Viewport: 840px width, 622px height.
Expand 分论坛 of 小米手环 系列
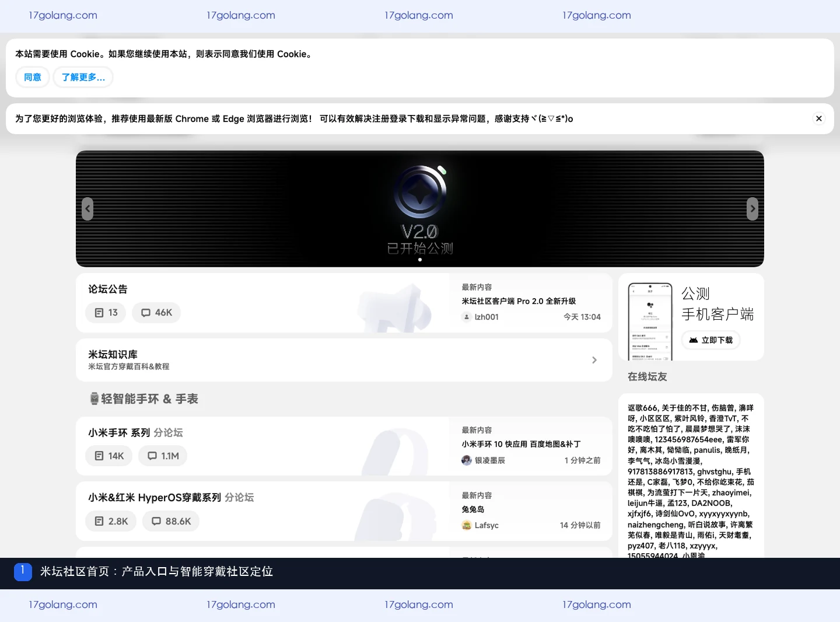[169, 432]
